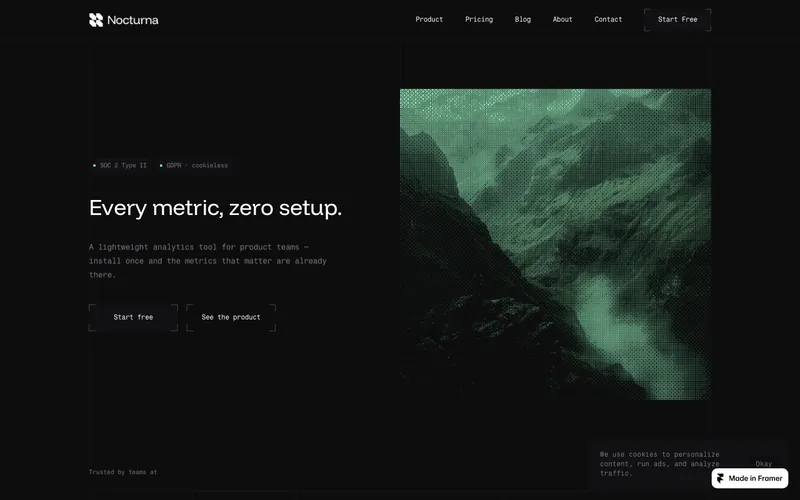Click the green mountain hero image

click(x=555, y=244)
